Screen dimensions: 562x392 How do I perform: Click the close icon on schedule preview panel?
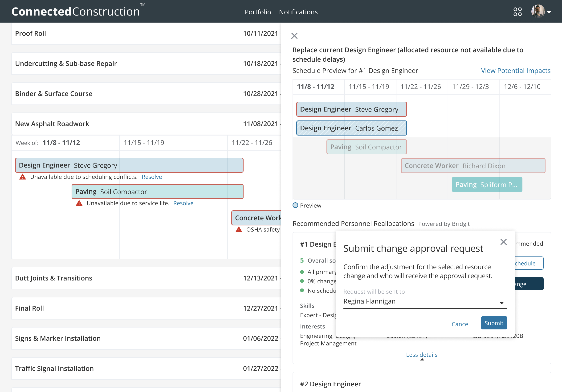point(294,35)
